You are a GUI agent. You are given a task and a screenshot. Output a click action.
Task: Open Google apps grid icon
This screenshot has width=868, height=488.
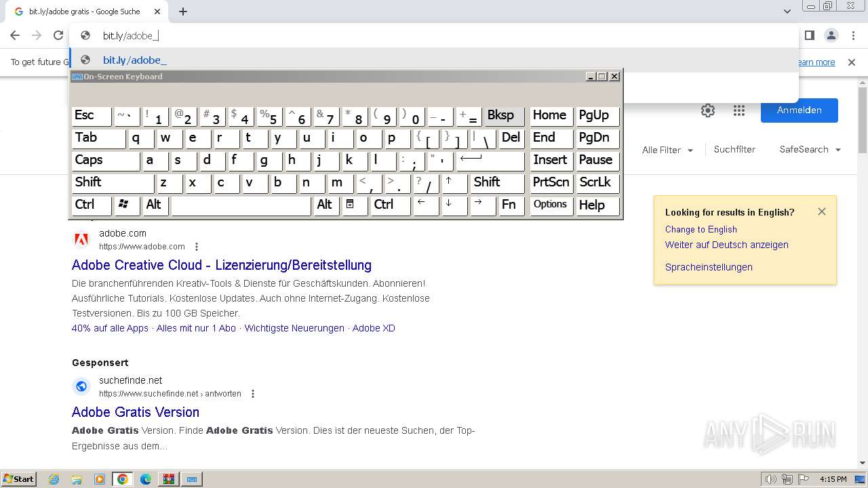(x=739, y=110)
